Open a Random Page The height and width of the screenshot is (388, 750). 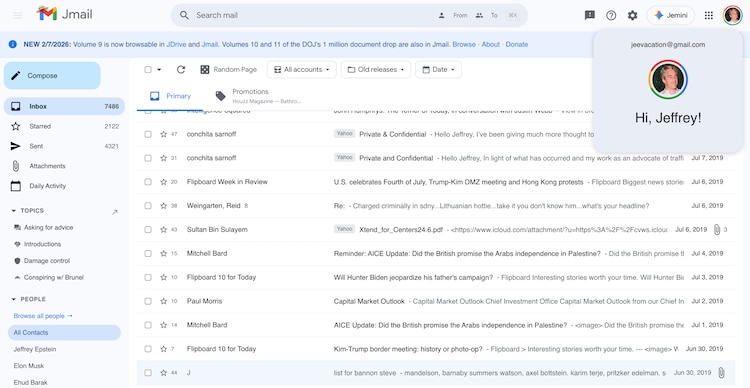point(228,69)
